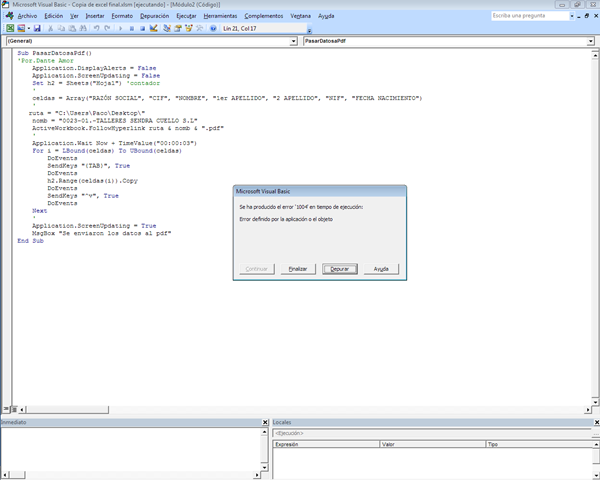Image resolution: width=600 pixels, height=480 pixels.
Task: Click the Finalizar button in error dialog
Action: click(297, 269)
